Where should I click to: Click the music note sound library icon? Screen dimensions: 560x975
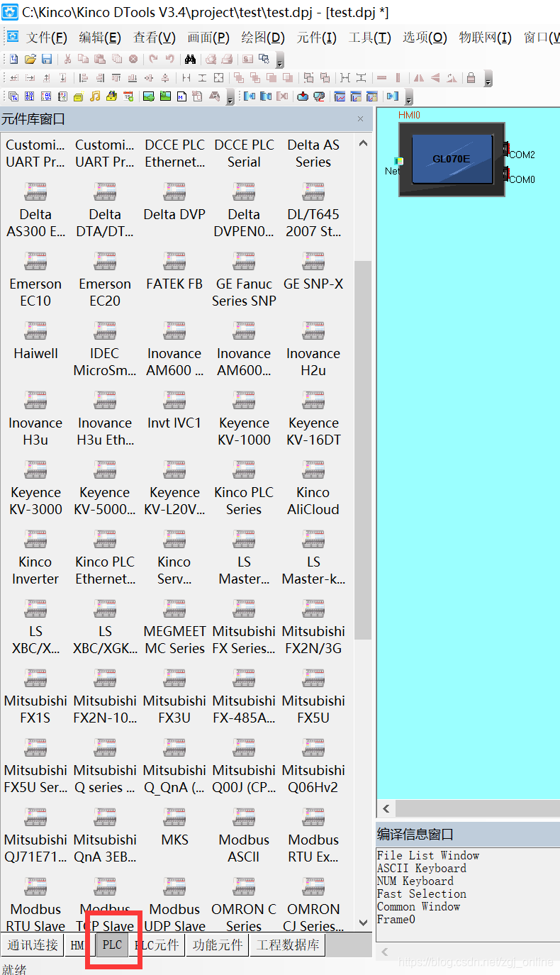pyautogui.click(x=95, y=96)
